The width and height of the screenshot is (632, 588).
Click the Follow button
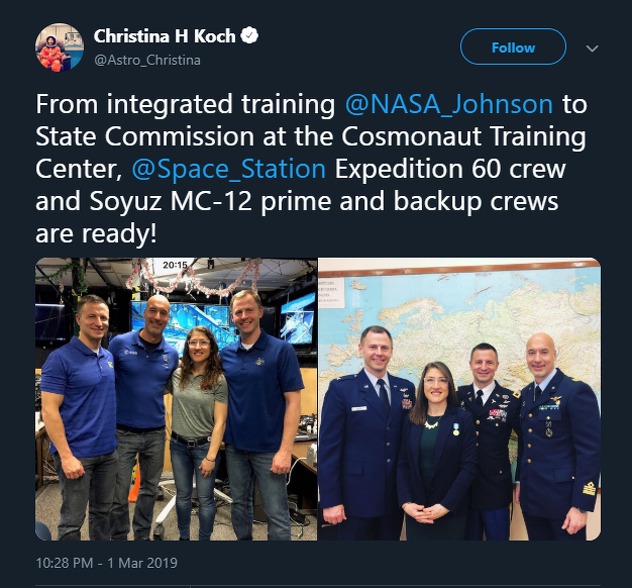pos(512,47)
